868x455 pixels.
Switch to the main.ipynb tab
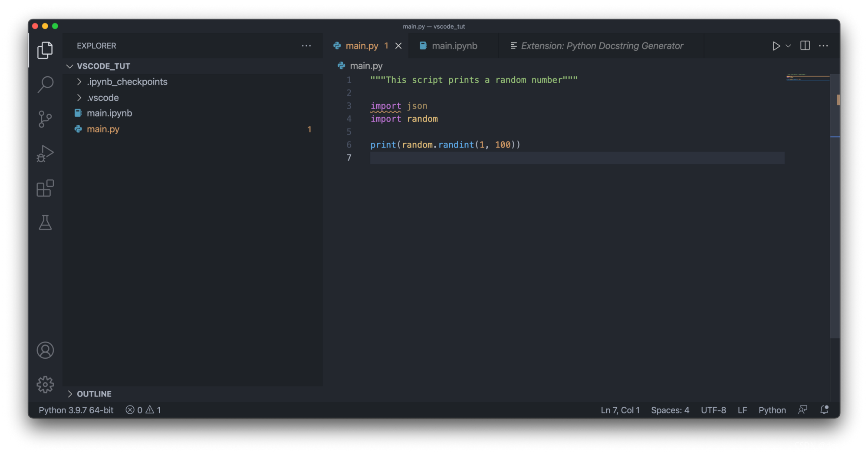(x=454, y=46)
